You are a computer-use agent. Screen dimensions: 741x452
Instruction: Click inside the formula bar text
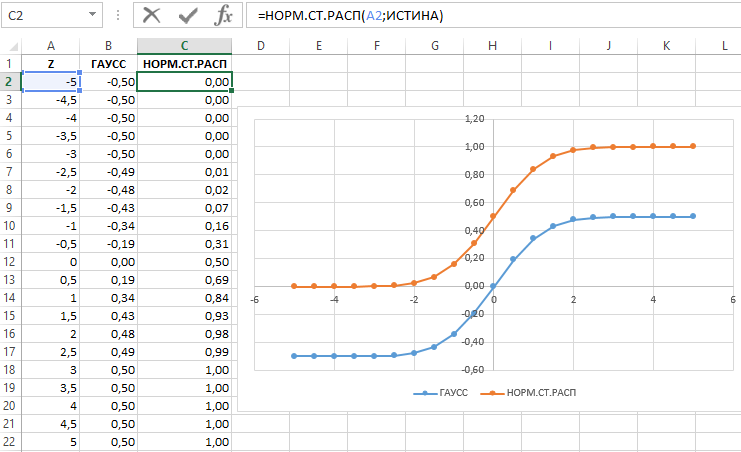tap(480, 15)
